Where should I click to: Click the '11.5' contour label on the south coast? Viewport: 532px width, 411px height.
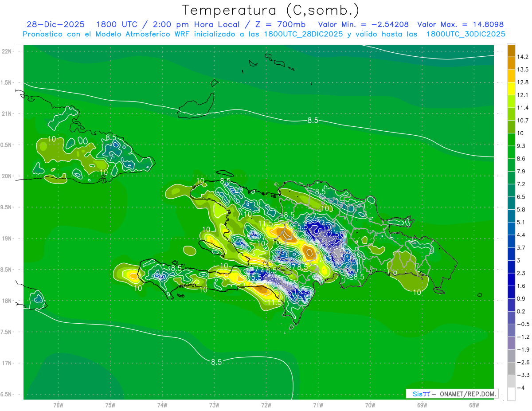[274, 302]
